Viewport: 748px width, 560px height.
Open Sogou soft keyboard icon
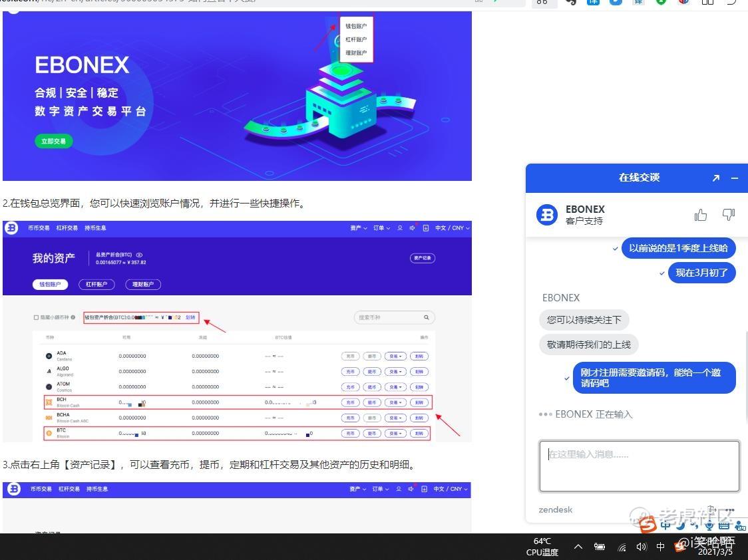[723, 525]
